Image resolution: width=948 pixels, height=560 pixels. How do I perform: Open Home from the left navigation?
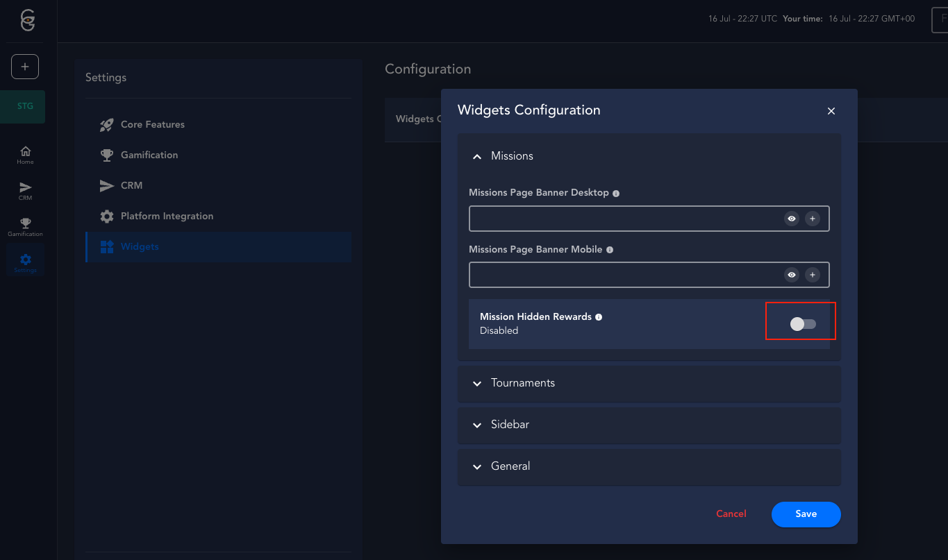tap(25, 155)
